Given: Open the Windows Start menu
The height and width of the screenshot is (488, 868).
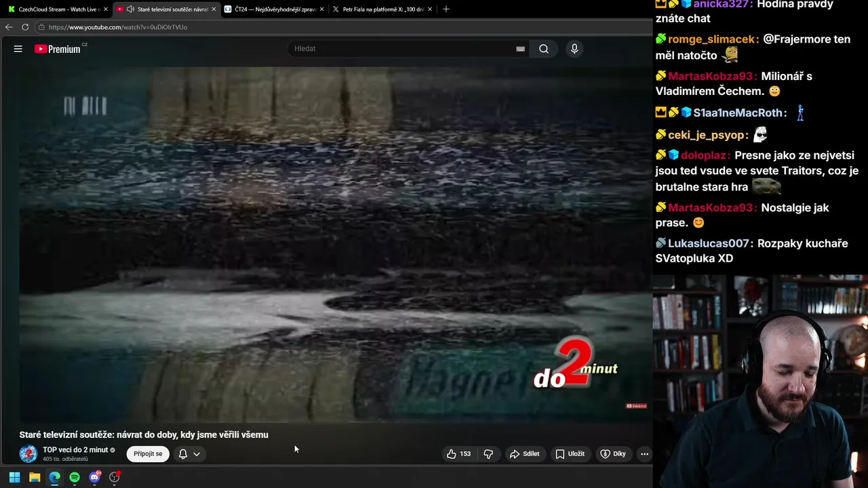Looking at the screenshot, I should [14, 477].
